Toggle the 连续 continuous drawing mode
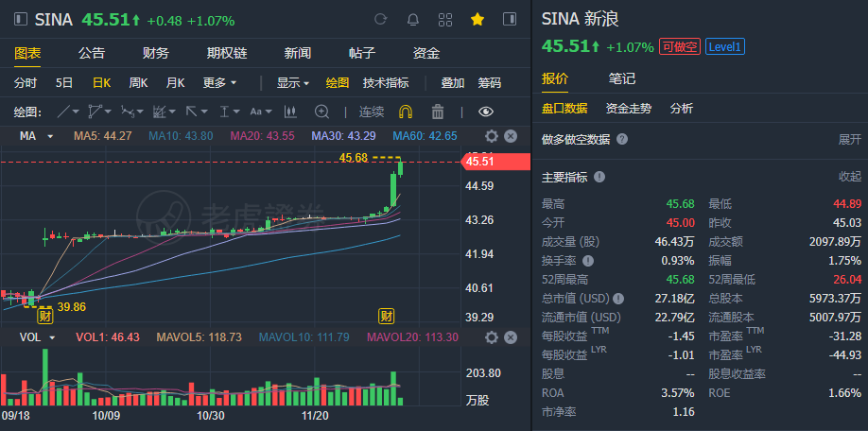This screenshot has width=868, height=431. pyautogui.click(x=372, y=112)
